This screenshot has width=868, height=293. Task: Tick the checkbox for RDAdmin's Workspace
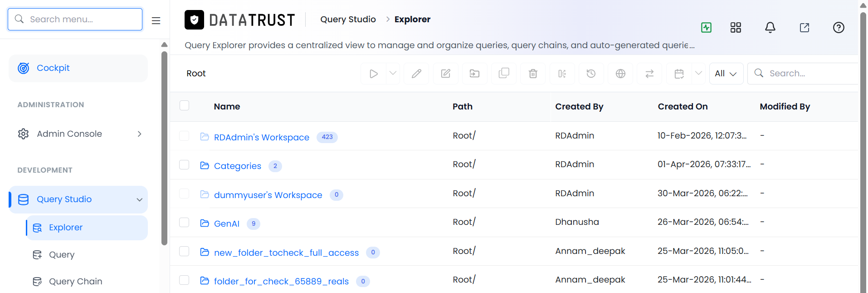tap(184, 136)
